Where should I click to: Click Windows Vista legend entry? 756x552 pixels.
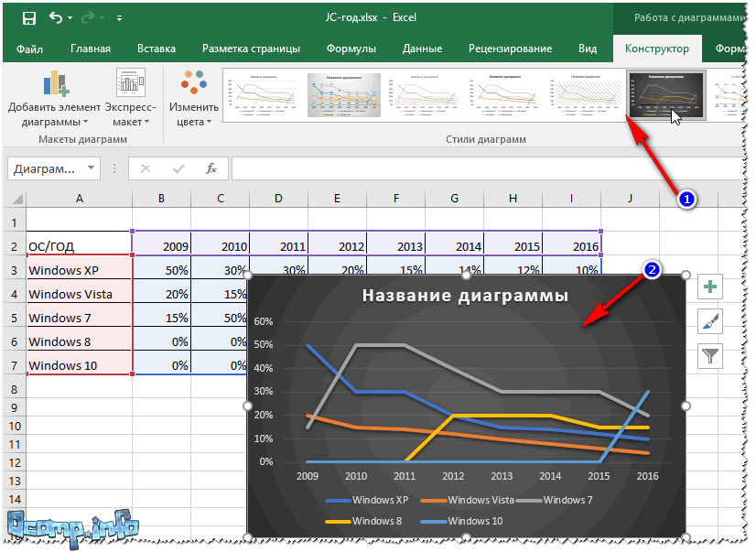pyautogui.click(x=467, y=500)
